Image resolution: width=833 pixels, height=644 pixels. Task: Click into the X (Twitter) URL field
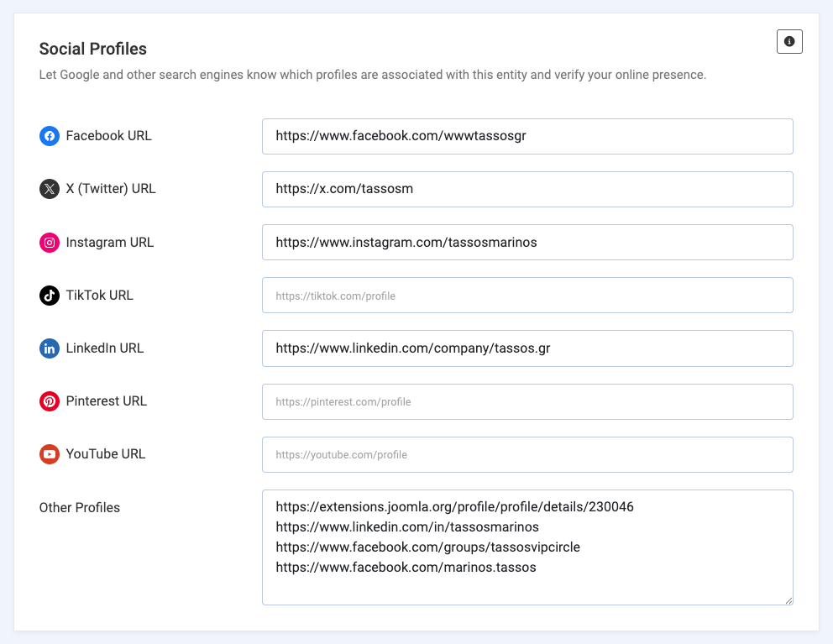pos(527,189)
